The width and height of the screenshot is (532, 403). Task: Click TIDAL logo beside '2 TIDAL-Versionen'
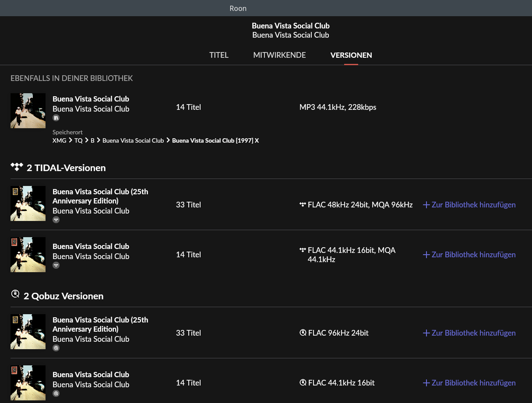click(17, 167)
